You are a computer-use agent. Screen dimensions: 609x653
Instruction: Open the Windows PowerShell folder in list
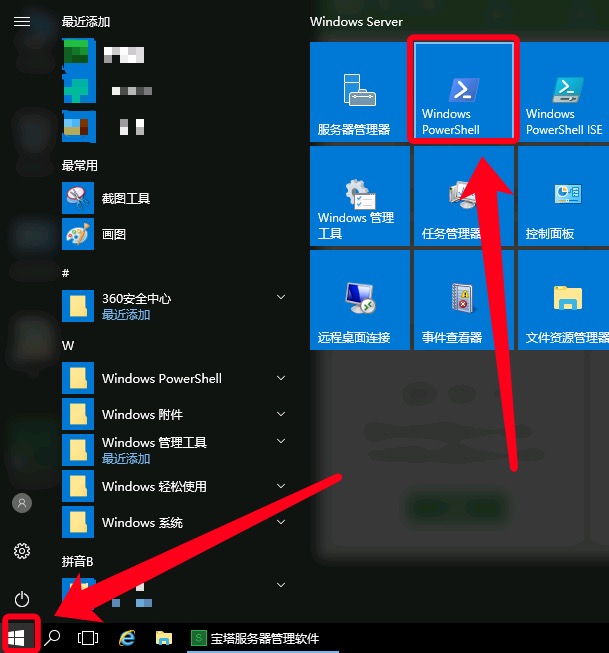point(175,378)
